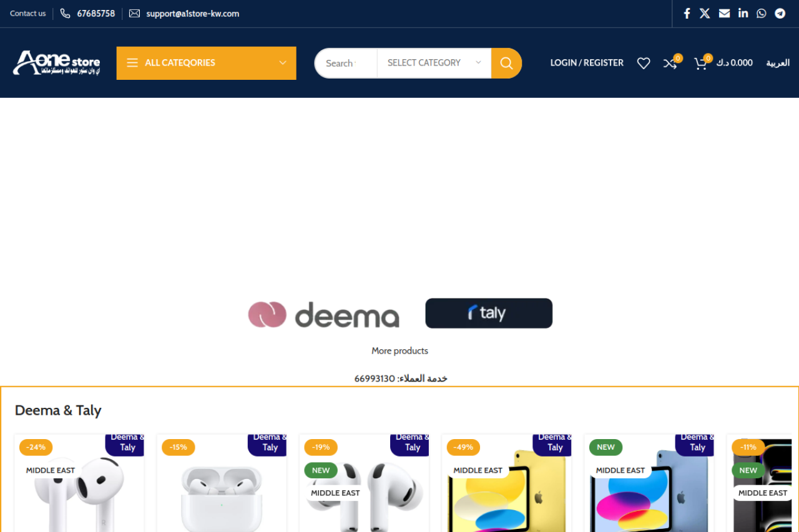The width and height of the screenshot is (799, 532).
Task: Click the support email address link
Action: coord(192,14)
